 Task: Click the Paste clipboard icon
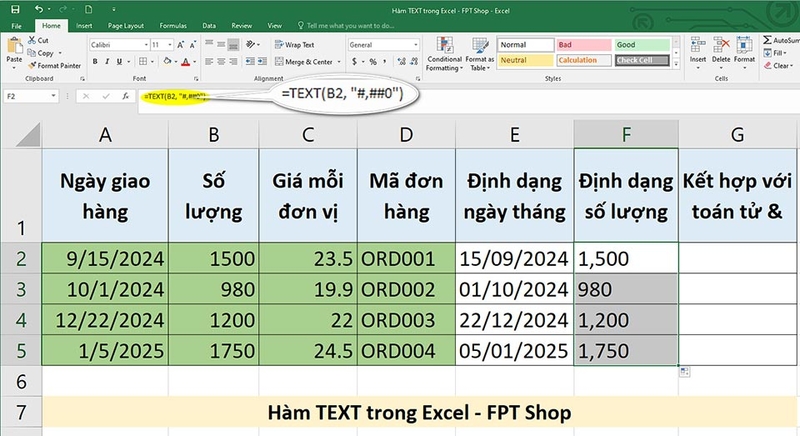[x=14, y=46]
